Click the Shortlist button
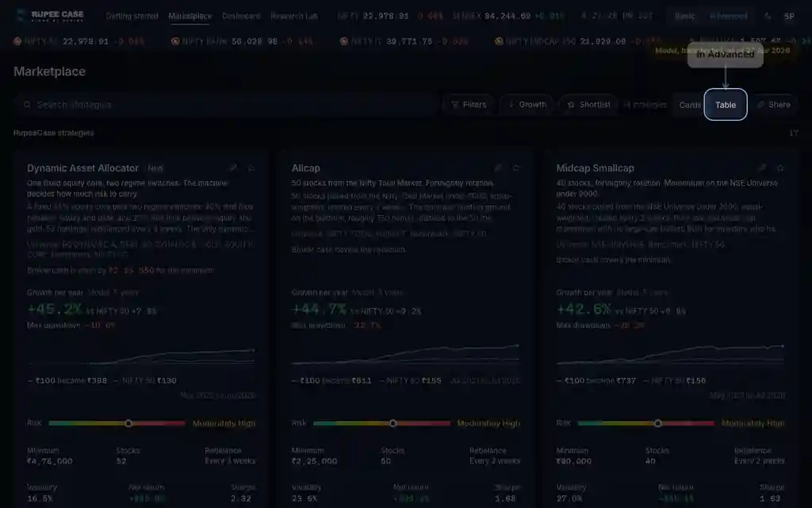The image size is (812, 508). point(589,105)
